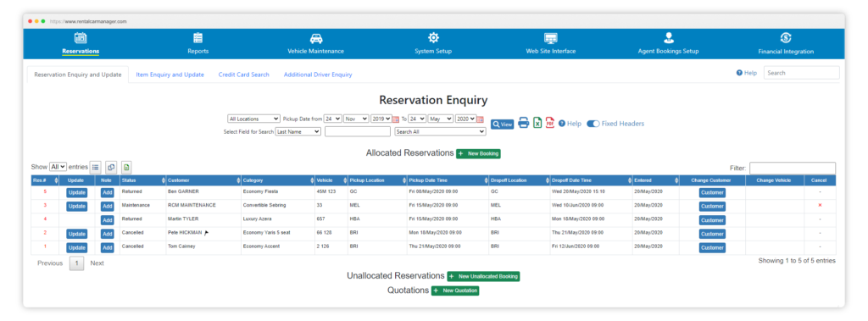Expand the Search All dropdown
Screen dimensions: 868x321
(x=440, y=132)
